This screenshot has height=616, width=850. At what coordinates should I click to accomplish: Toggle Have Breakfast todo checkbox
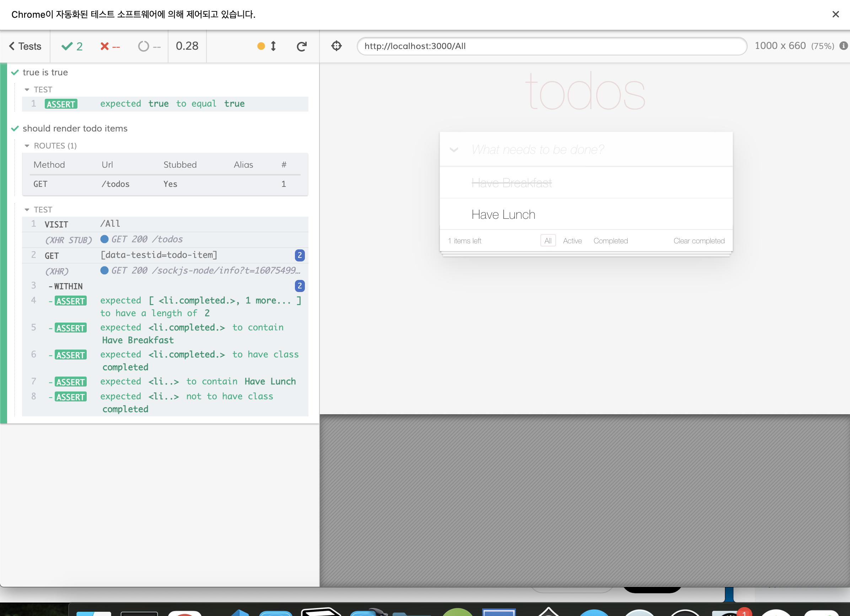click(454, 183)
